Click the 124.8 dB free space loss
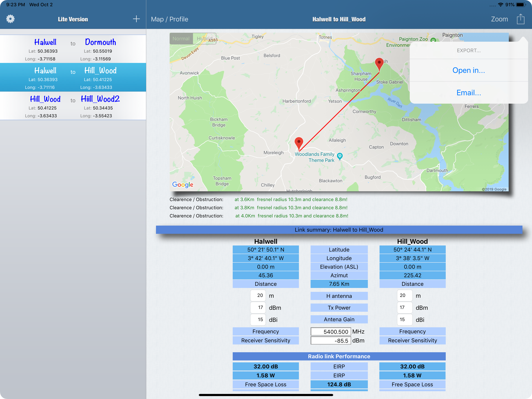This screenshot has height=399, width=532. (x=339, y=384)
